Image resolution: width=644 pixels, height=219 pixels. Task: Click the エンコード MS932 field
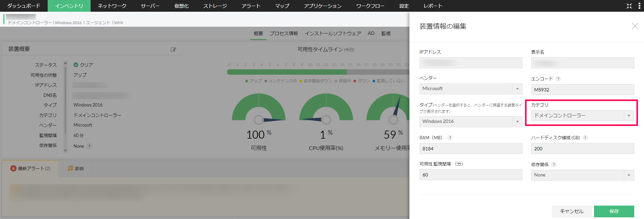(583, 89)
